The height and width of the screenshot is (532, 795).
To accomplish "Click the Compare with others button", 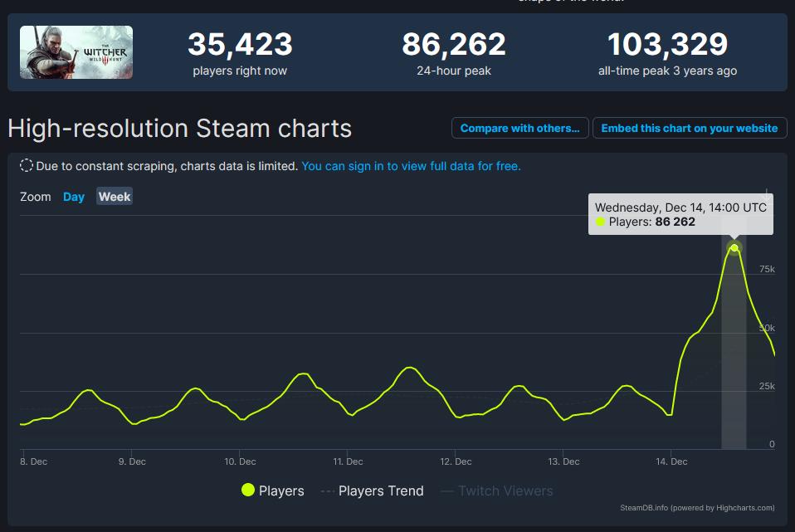I will [x=519, y=129].
